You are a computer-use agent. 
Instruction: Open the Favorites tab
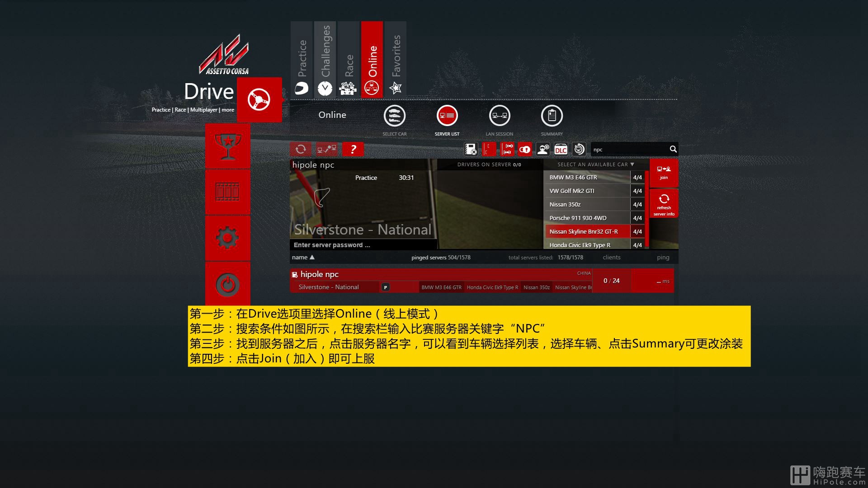[396, 59]
